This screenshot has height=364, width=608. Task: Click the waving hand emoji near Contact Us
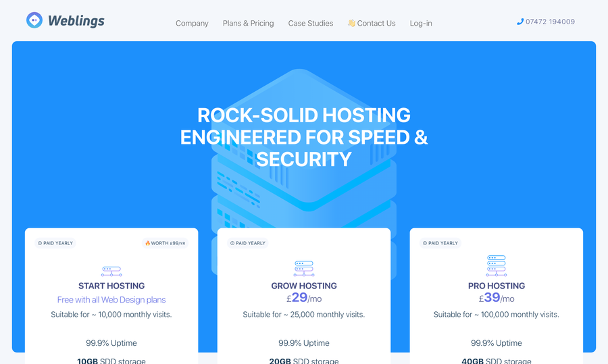coord(351,23)
